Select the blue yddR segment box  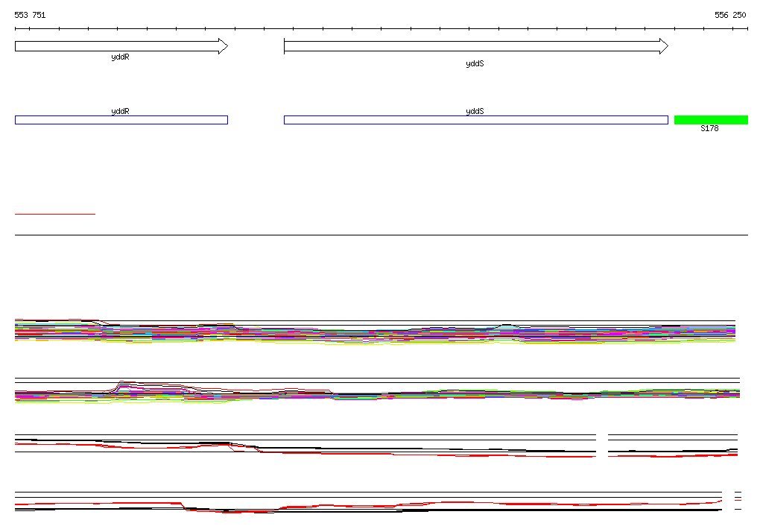click(x=121, y=120)
